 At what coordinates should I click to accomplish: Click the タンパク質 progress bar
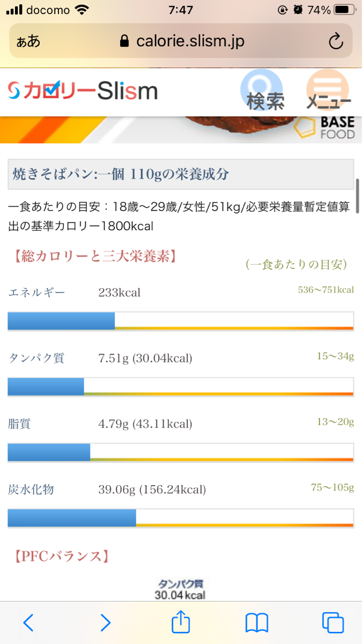(181, 387)
